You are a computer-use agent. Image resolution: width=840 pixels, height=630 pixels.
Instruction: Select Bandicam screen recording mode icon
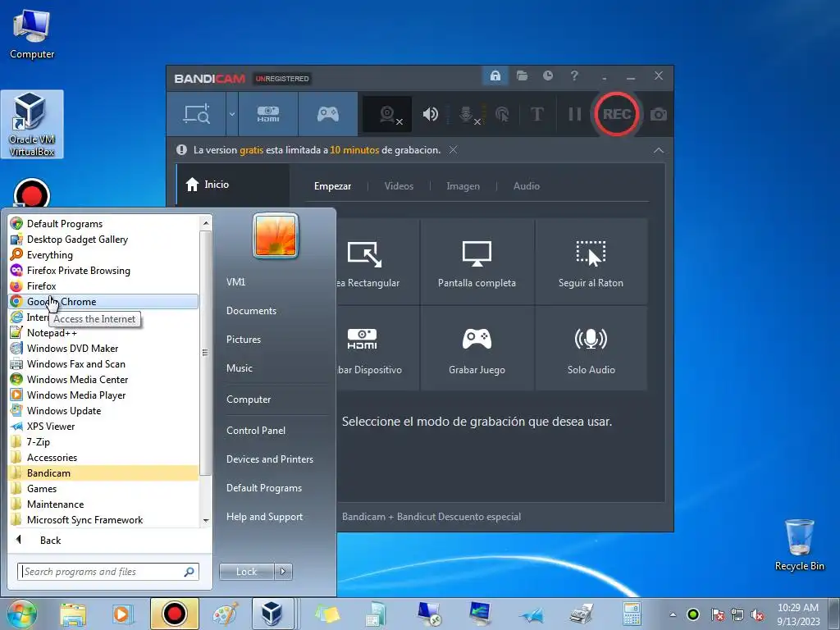tap(196, 114)
